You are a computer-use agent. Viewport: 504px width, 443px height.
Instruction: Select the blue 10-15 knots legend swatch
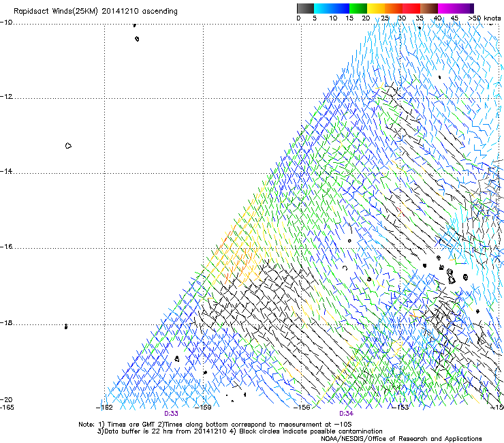pyautogui.click(x=341, y=8)
